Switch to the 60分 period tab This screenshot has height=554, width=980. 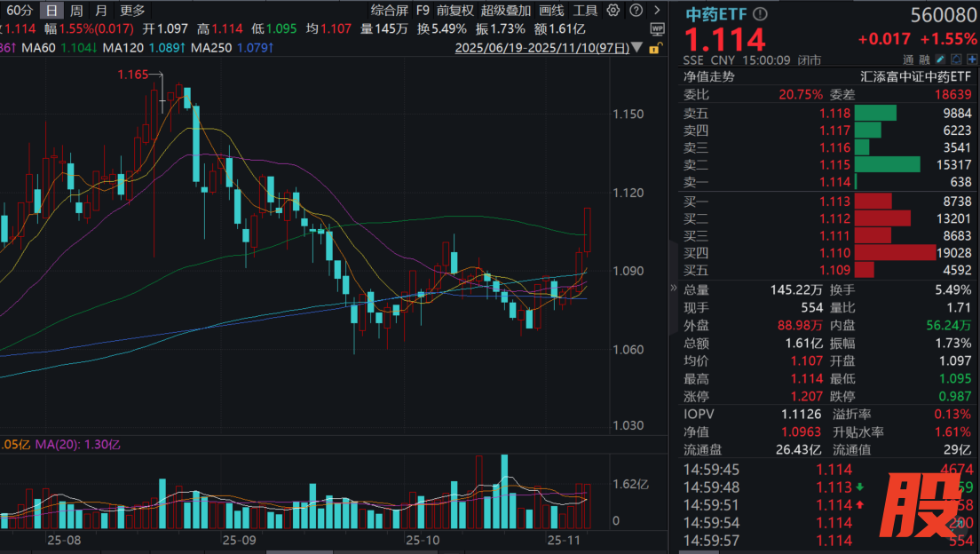tap(19, 11)
